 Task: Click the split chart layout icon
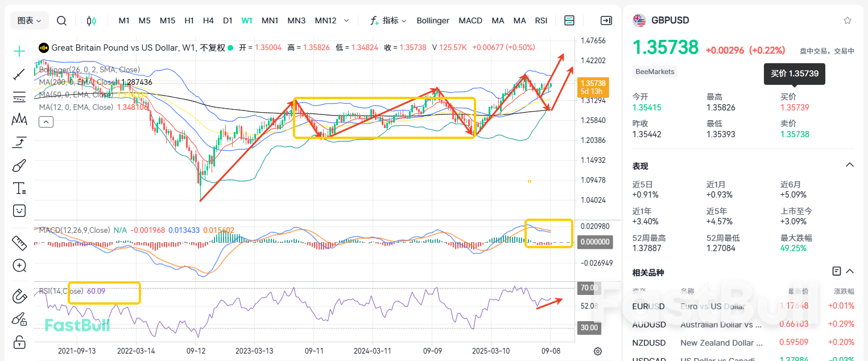click(x=569, y=20)
